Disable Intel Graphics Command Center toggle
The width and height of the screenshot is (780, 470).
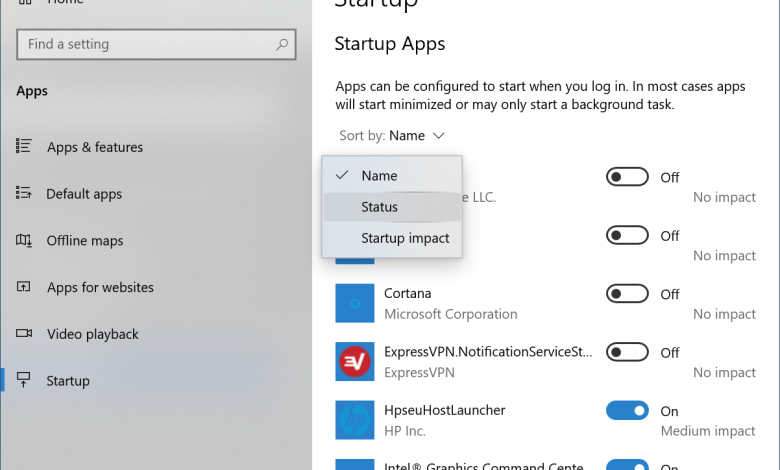coord(627,465)
